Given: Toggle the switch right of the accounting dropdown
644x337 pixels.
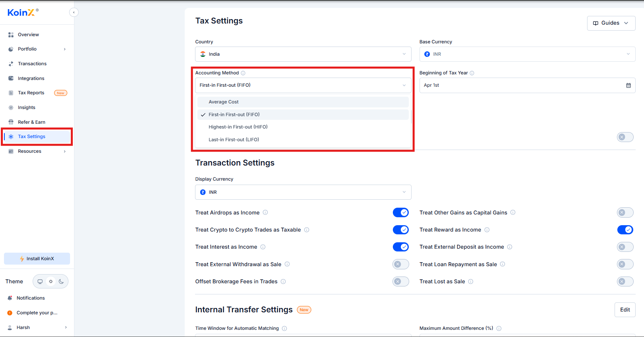Looking at the screenshot, I should (625, 137).
